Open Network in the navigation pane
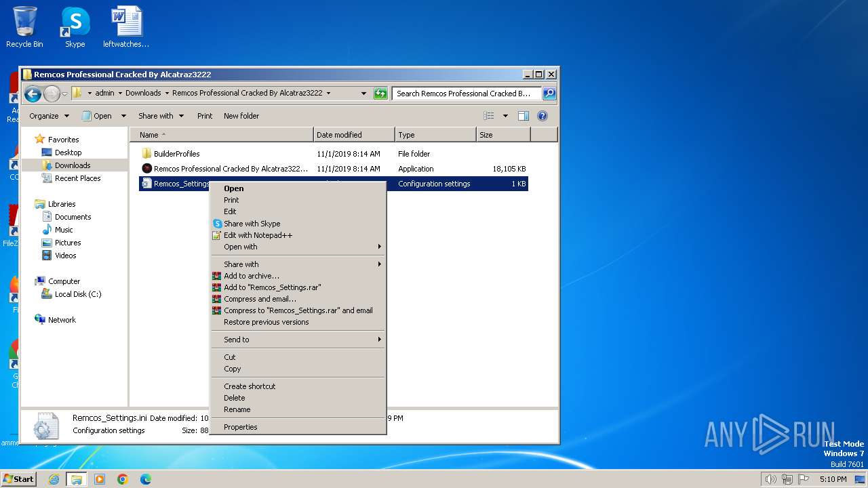The image size is (868, 488). coord(62,320)
